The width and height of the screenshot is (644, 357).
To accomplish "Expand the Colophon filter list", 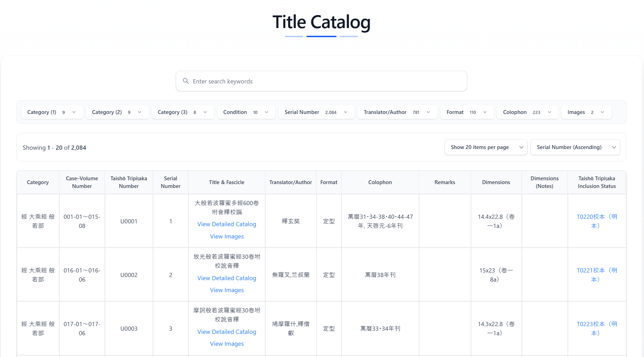I will click(527, 112).
